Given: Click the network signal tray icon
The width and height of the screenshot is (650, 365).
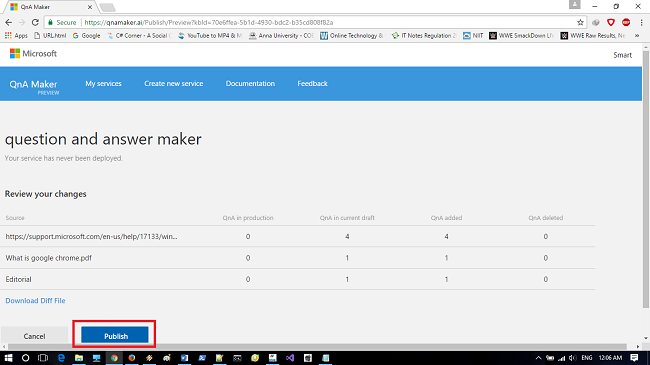Looking at the screenshot, I should 562,358.
